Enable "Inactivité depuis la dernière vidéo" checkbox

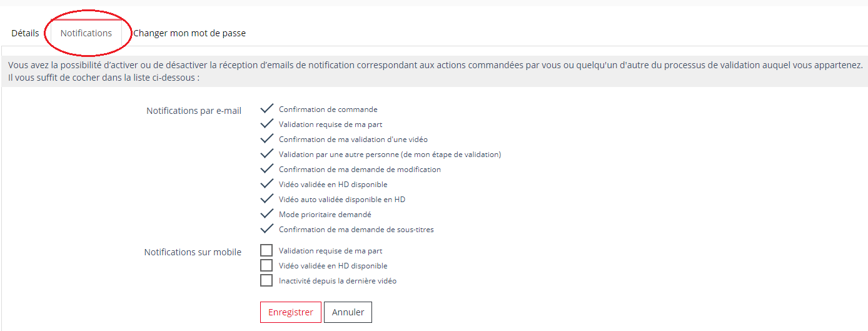(266, 280)
